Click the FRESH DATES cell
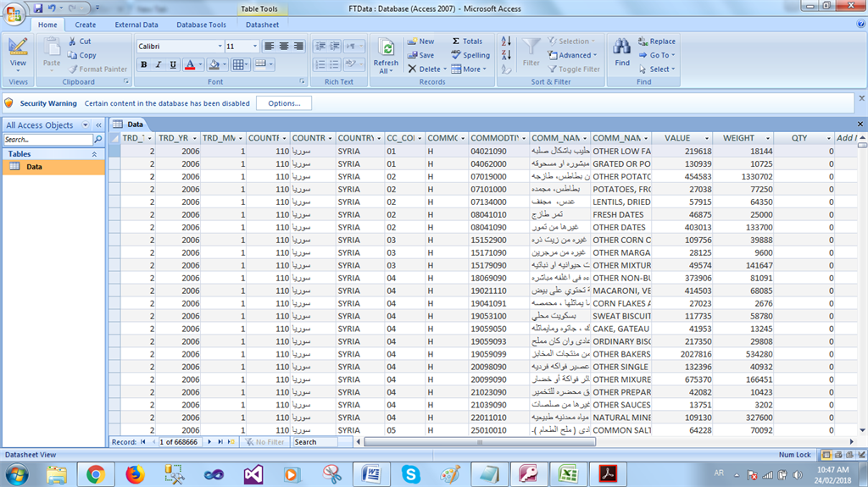The image size is (868, 487). tap(621, 215)
